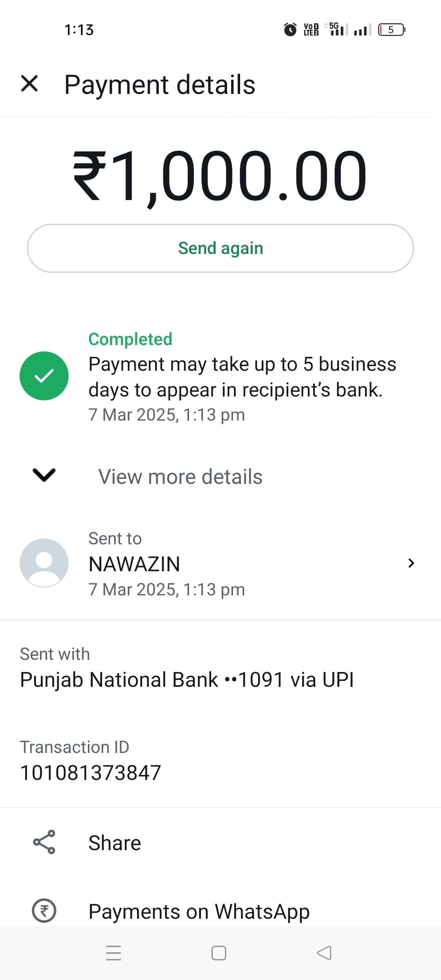This screenshot has width=441, height=980.
Task: Click the Share icon
Action: coord(44,842)
